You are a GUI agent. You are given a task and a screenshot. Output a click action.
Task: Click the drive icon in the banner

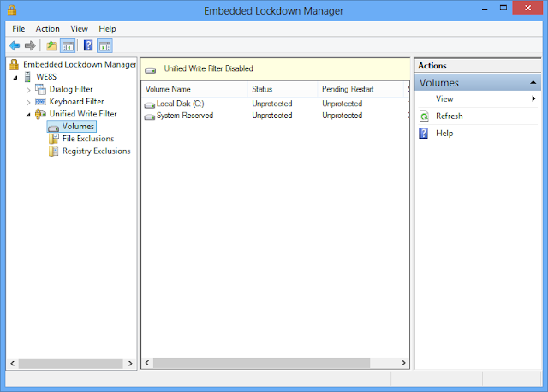pos(151,70)
